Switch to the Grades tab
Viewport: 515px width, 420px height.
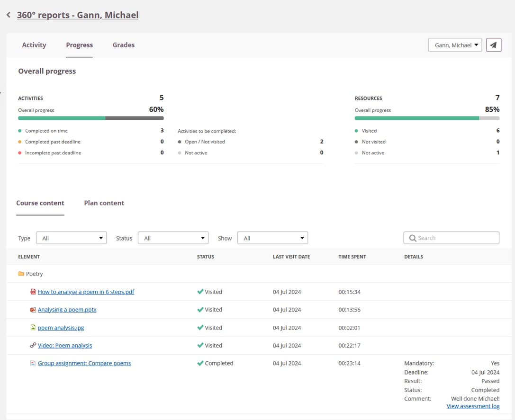[x=124, y=45]
